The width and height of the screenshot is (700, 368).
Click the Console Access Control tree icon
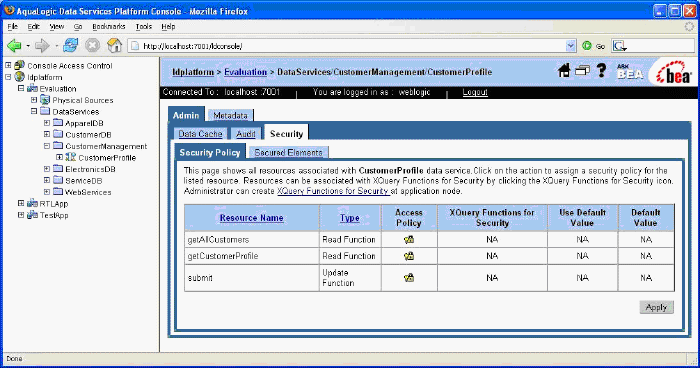(19, 66)
